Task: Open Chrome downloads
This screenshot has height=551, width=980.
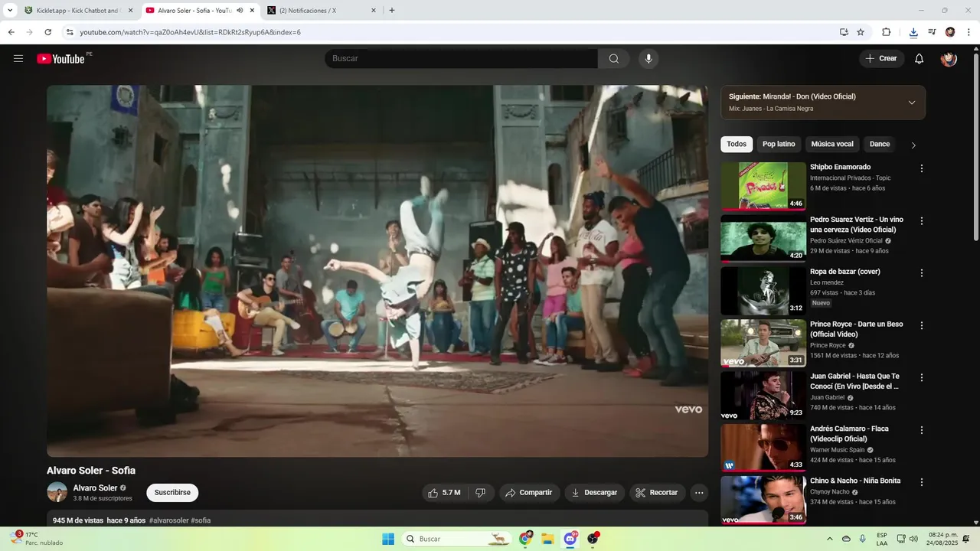Action: (913, 32)
